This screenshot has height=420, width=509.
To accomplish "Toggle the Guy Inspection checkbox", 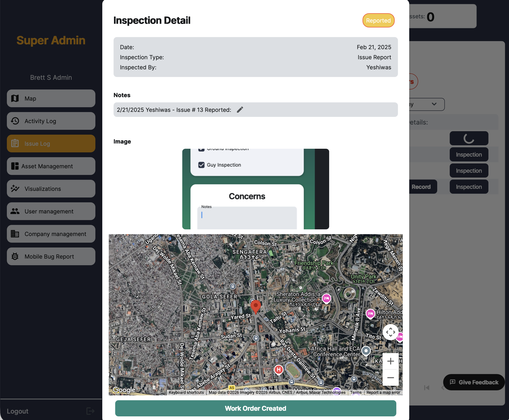I will tap(201, 165).
